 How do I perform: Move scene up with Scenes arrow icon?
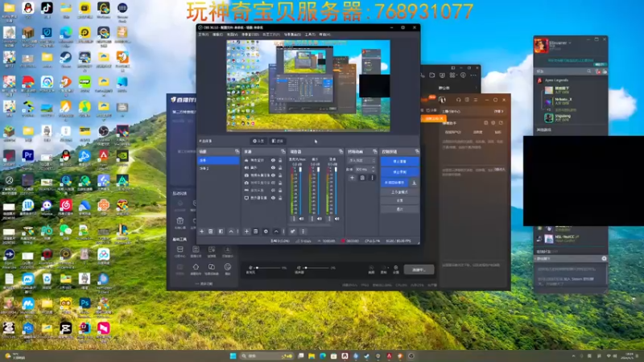pyautogui.click(x=231, y=232)
